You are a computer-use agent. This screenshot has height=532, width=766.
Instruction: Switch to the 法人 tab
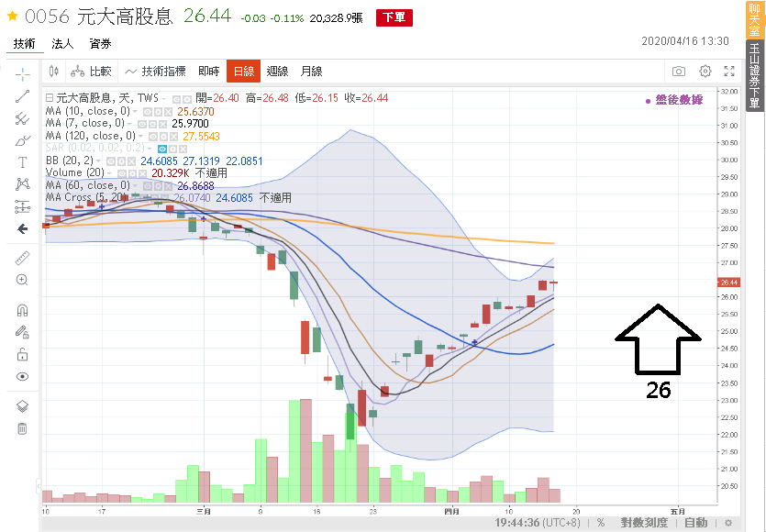coord(62,44)
